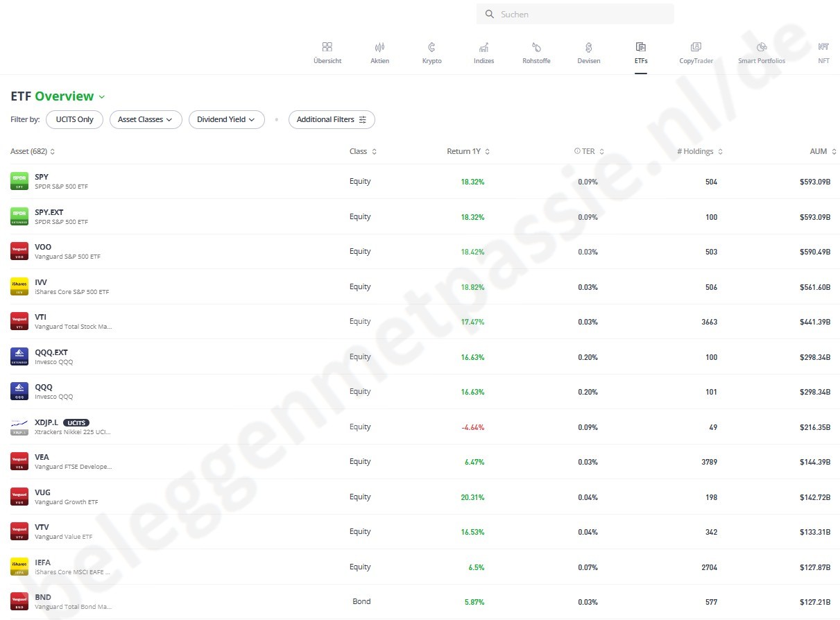Select the ETFs tab
This screenshot has width=840, height=620.
coord(641,53)
